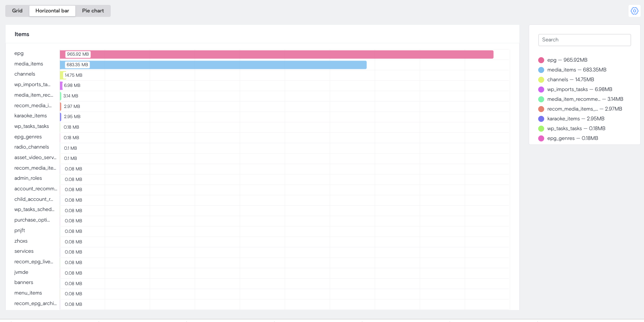Toggle the epg_genres legend magenta dot
Viewport: 644px width, 322px height.
(541, 138)
